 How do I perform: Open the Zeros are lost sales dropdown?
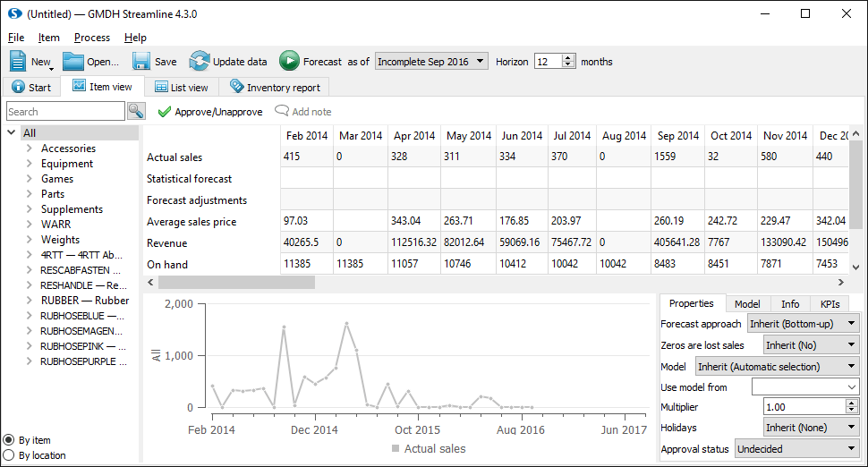coord(811,345)
